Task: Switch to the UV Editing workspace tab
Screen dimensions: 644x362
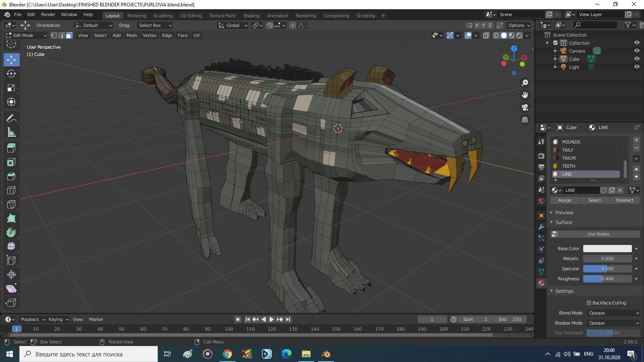Action: click(191, 16)
